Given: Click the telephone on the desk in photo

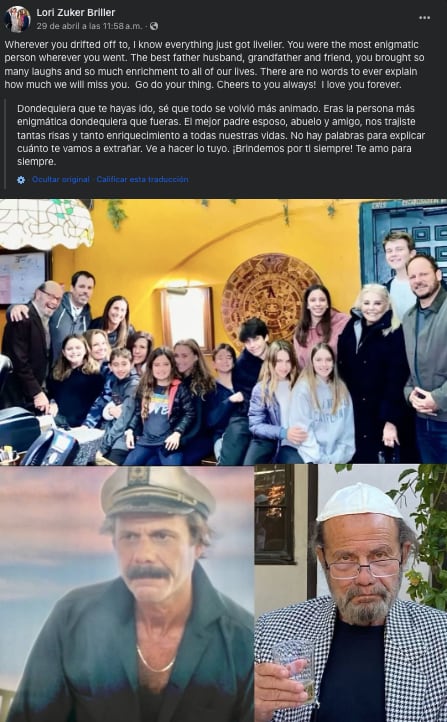Looking at the screenshot, I should pos(51,448).
